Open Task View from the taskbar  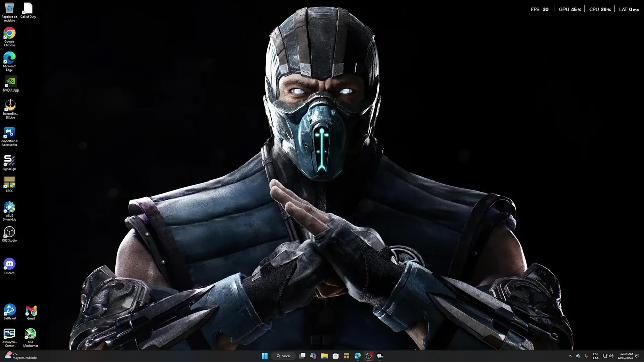(x=302, y=356)
